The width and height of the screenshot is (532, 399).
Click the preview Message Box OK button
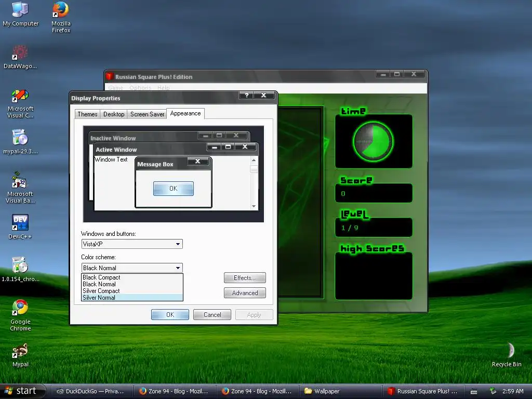(173, 188)
